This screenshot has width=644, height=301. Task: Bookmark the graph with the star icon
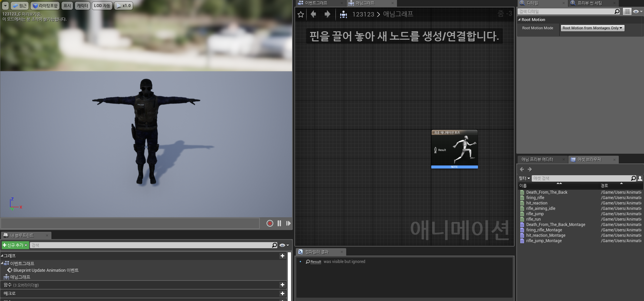[301, 14]
